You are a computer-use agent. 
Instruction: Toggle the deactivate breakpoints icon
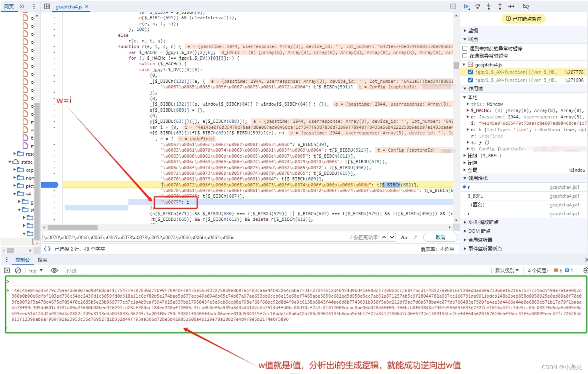(x=526, y=6)
